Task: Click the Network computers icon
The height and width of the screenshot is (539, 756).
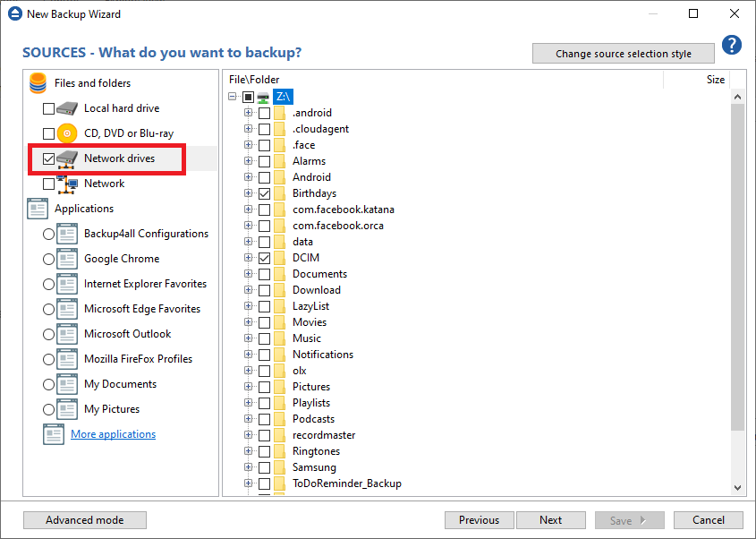Action: click(67, 184)
